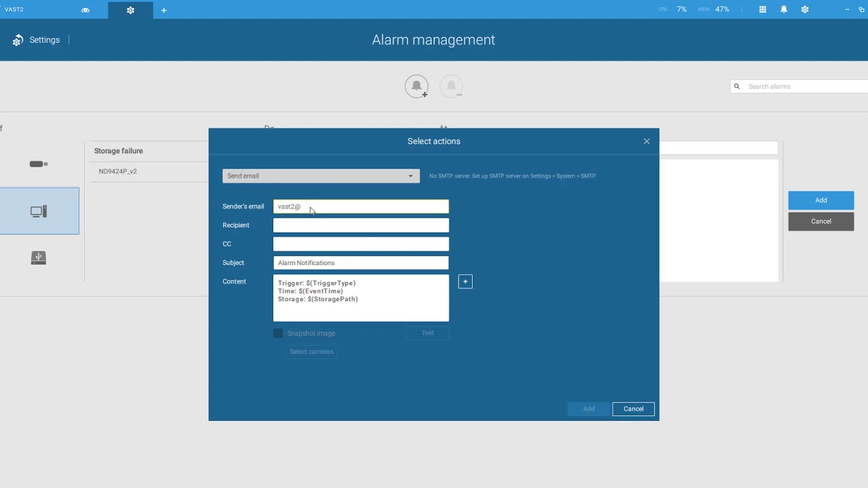Viewport: 868px width, 488px height.
Task: Click into the Recipient field
Action: 361,225
